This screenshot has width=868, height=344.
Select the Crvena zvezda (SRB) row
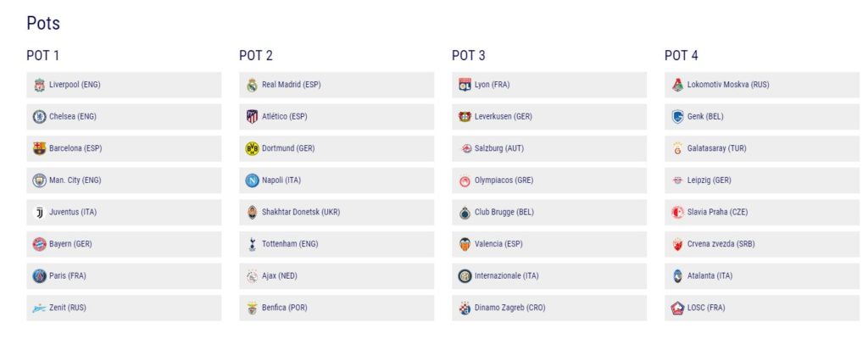point(762,244)
